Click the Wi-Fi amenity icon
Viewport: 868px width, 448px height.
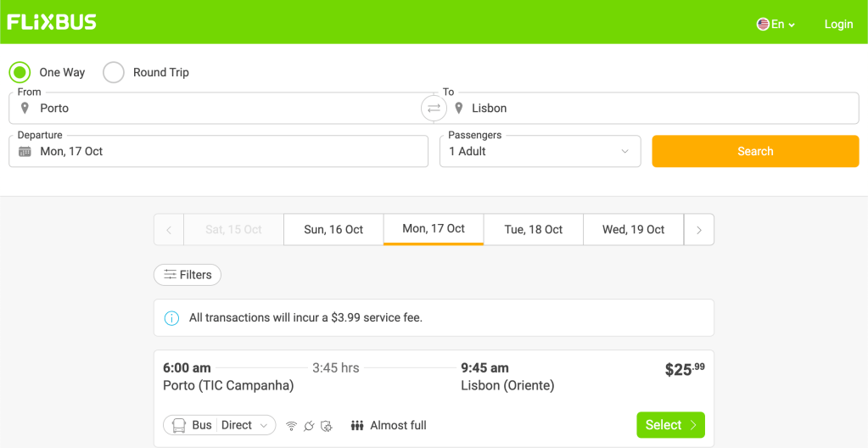click(291, 426)
